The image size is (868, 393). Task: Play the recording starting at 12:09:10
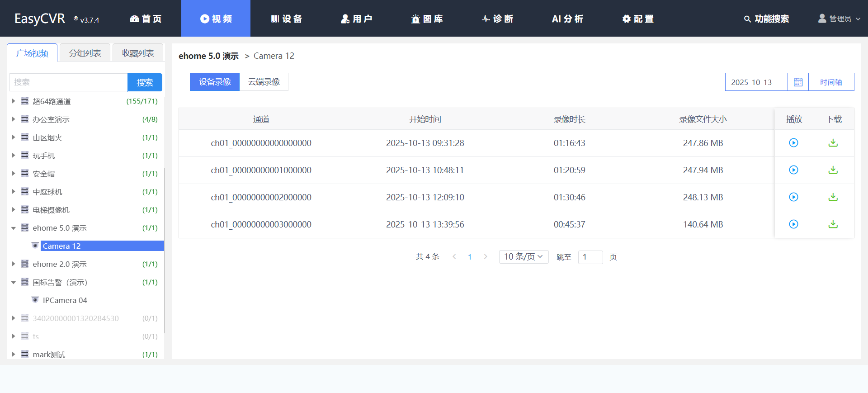[793, 197]
